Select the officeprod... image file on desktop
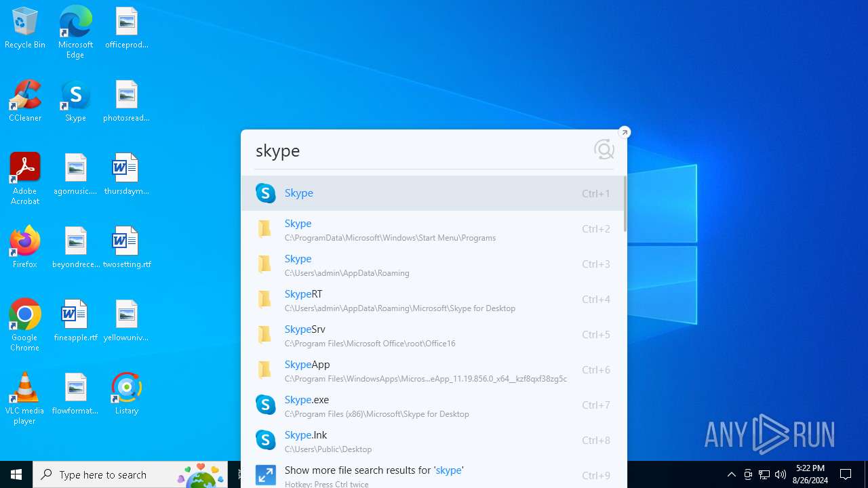The height and width of the screenshot is (488, 868). (127, 28)
